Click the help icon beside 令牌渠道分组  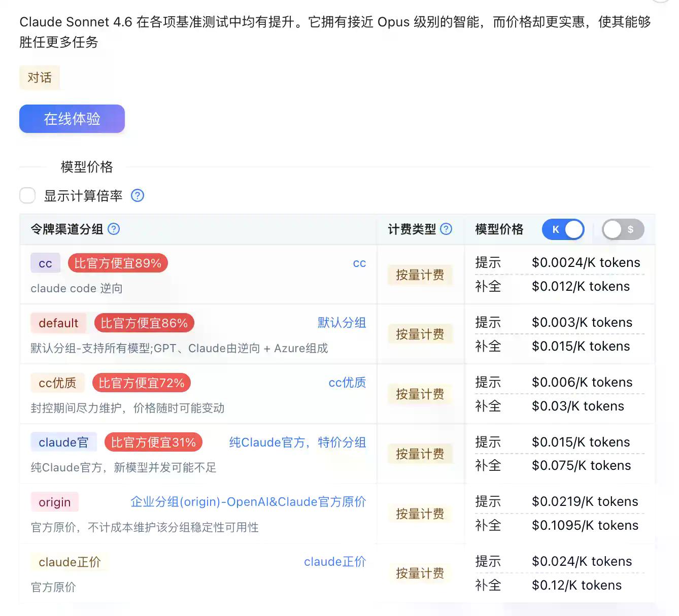(114, 229)
